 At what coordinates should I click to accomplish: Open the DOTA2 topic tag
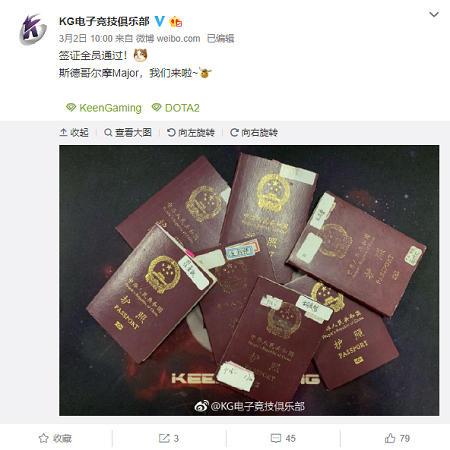(175, 108)
